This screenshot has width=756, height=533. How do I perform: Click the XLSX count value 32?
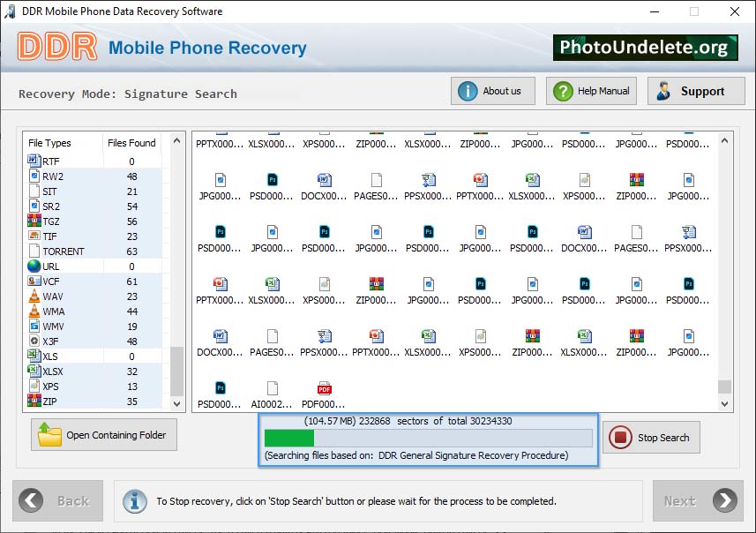tap(131, 372)
